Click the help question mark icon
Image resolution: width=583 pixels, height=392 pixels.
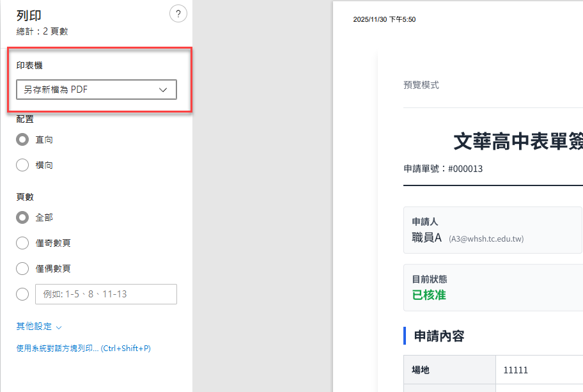(x=178, y=14)
